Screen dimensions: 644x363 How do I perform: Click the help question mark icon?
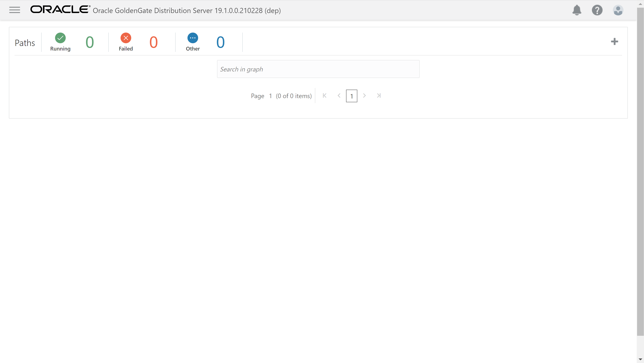[x=597, y=10]
